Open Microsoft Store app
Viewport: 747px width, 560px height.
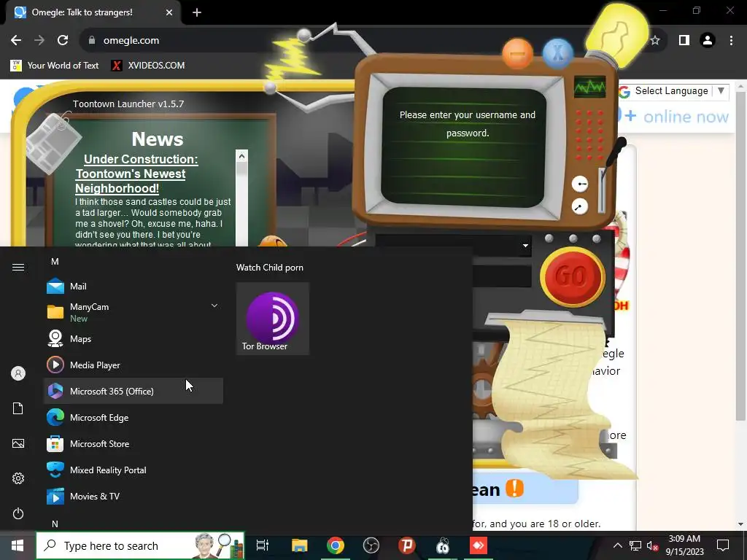pos(133,444)
